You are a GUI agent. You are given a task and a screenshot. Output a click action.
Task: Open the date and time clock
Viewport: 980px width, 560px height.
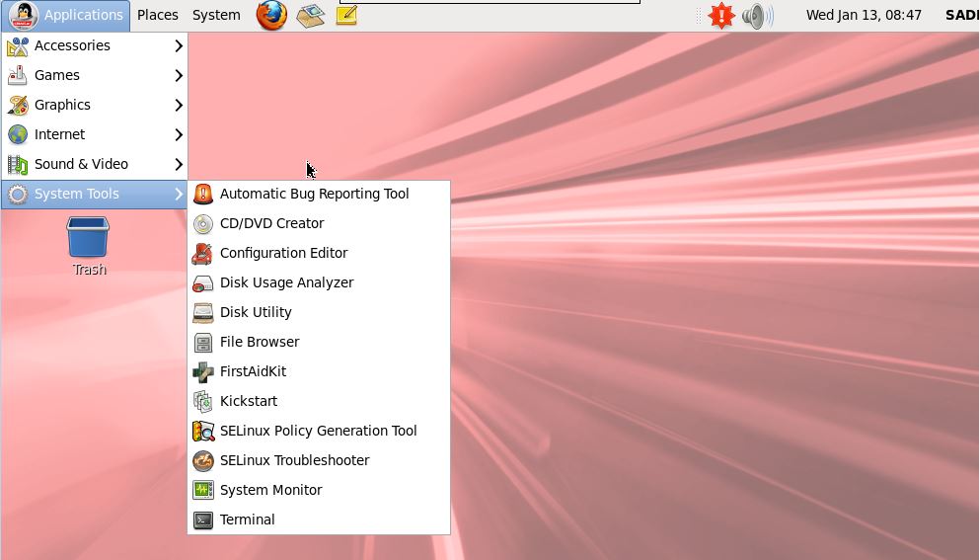(x=864, y=15)
